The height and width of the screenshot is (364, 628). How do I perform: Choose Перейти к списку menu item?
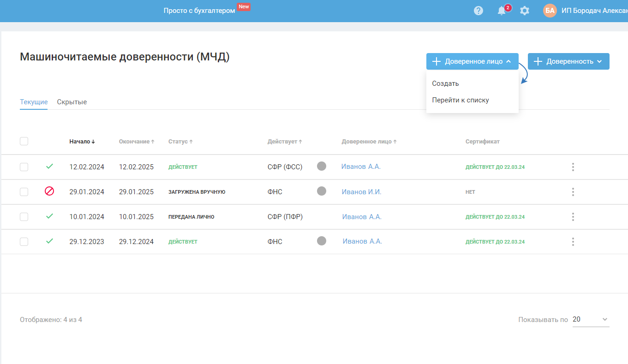[x=460, y=100]
